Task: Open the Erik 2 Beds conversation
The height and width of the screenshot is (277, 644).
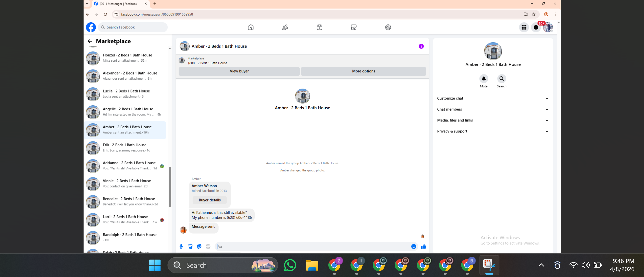Action: tap(125, 148)
